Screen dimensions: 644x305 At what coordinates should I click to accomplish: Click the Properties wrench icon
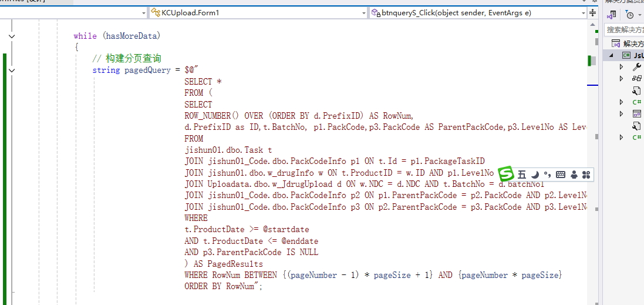(636, 66)
